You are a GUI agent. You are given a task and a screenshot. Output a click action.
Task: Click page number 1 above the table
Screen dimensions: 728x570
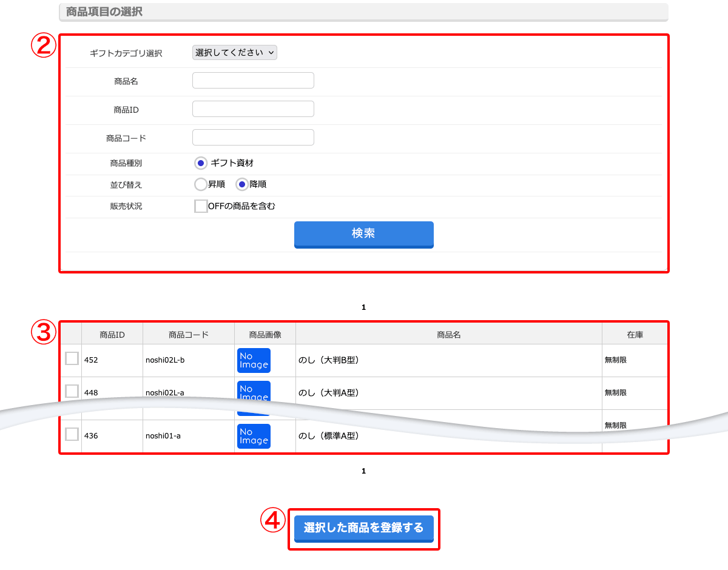(363, 307)
